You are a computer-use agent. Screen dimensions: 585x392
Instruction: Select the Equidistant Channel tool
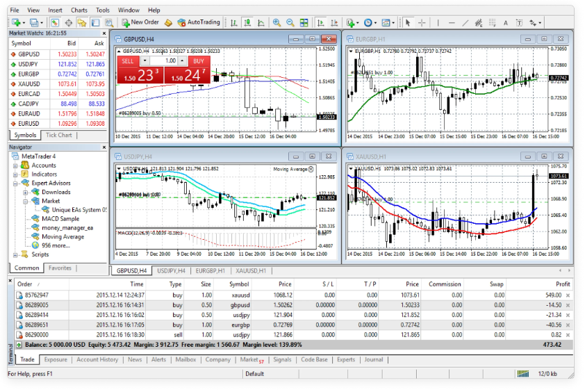[479, 23]
